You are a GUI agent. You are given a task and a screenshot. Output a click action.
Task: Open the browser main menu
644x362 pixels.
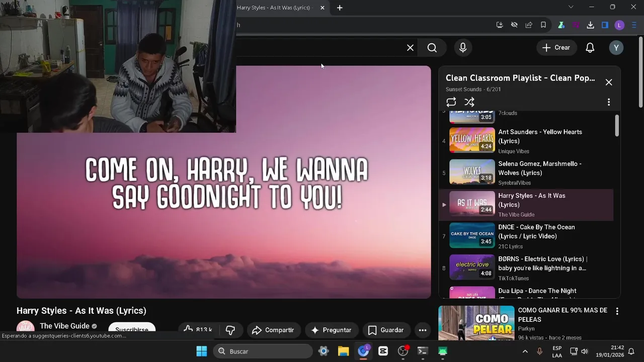pos(634,25)
